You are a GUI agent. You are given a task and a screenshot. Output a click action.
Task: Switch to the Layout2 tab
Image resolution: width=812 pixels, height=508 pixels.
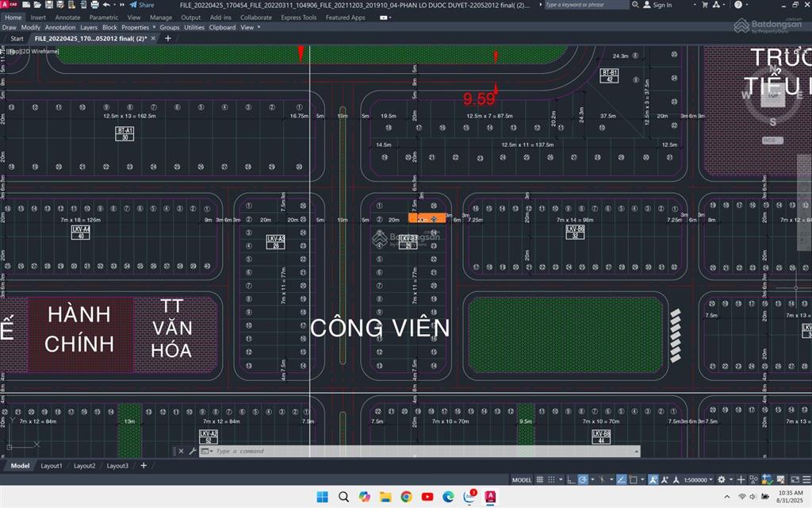tap(84, 465)
